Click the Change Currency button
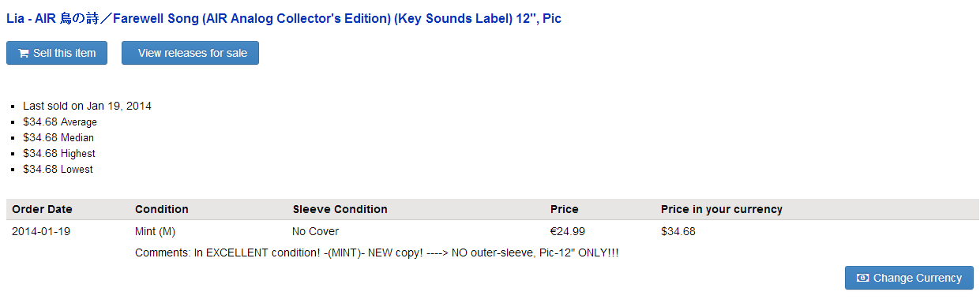Viewport: 980px width, 303px height. [909, 278]
